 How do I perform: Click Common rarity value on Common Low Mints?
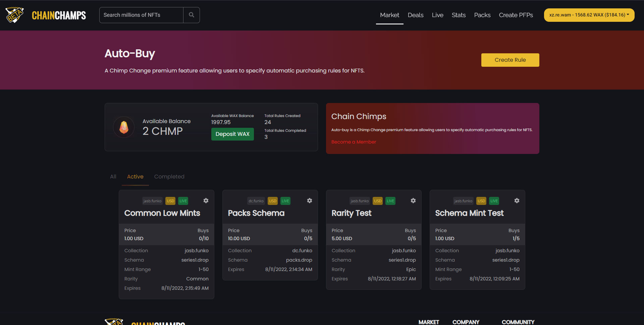pyautogui.click(x=197, y=279)
